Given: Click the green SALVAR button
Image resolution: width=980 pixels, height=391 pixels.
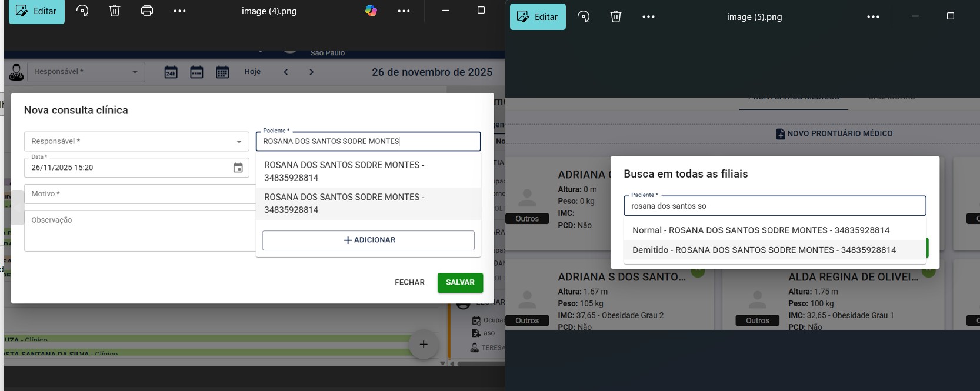Looking at the screenshot, I should (x=460, y=282).
